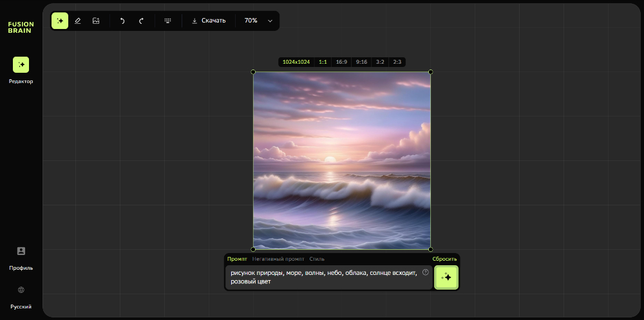Open the 1024x1024 size selector
This screenshot has width=644, height=320.
click(296, 62)
